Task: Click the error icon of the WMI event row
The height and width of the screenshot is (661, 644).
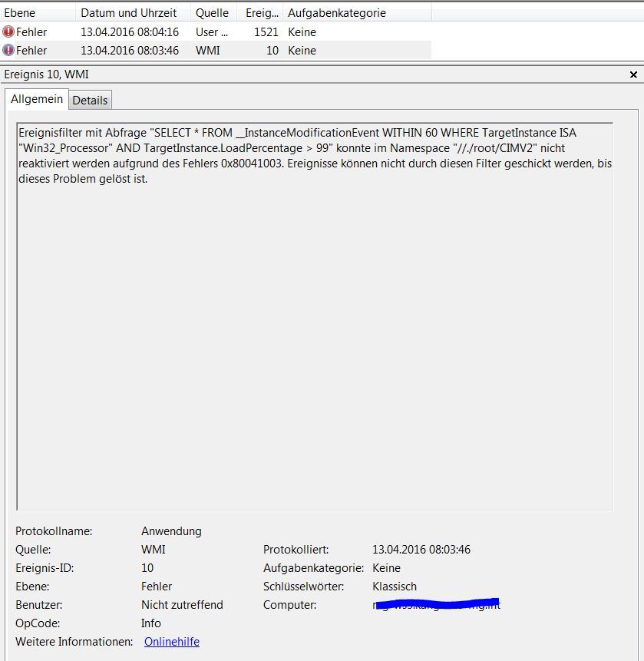Action: click(x=8, y=51)
